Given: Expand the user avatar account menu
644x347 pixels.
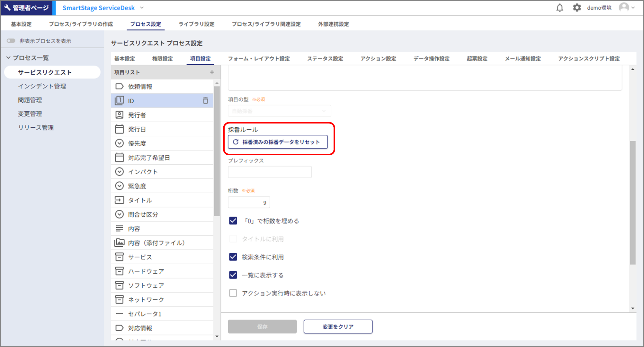Looking at the screenshot, I should coord(627,8).
